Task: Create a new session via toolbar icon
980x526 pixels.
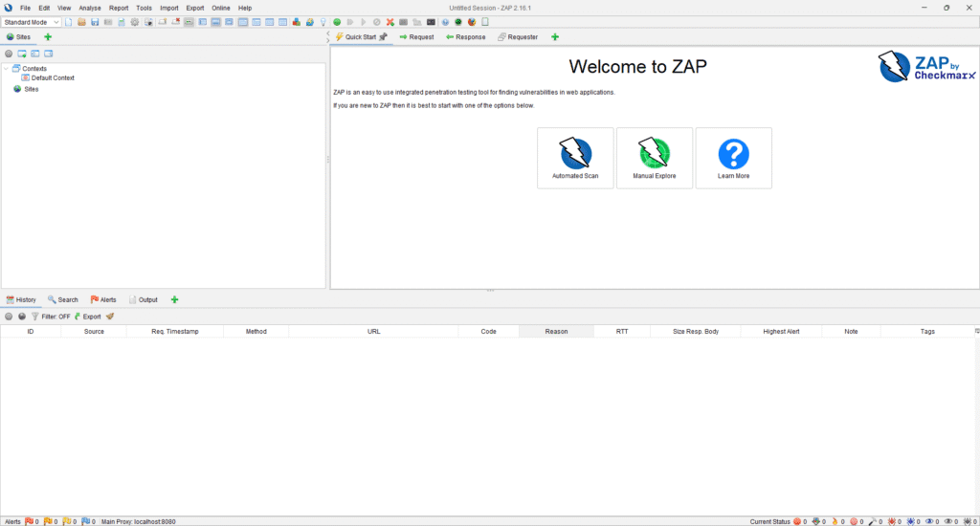Action: [x=68, y=22]
